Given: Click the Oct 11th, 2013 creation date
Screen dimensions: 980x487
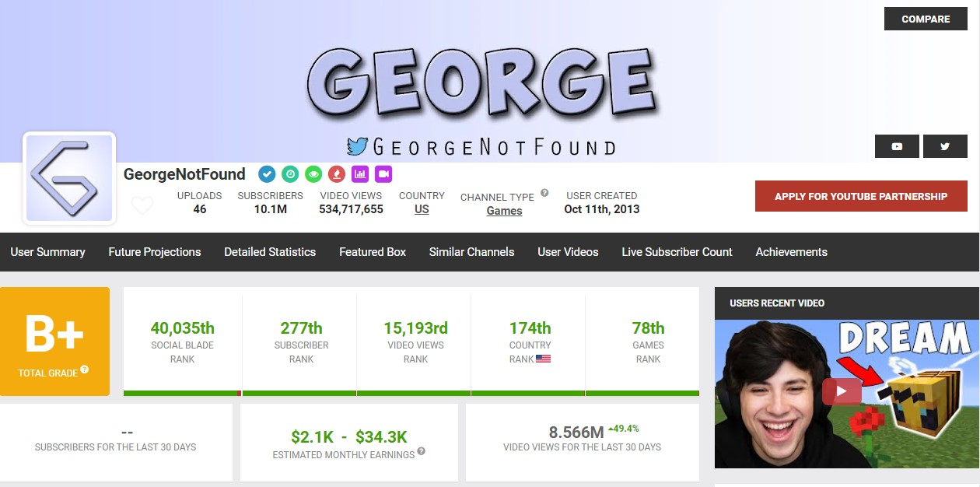Looking at the screenshot, I should [x=602, y=209].
